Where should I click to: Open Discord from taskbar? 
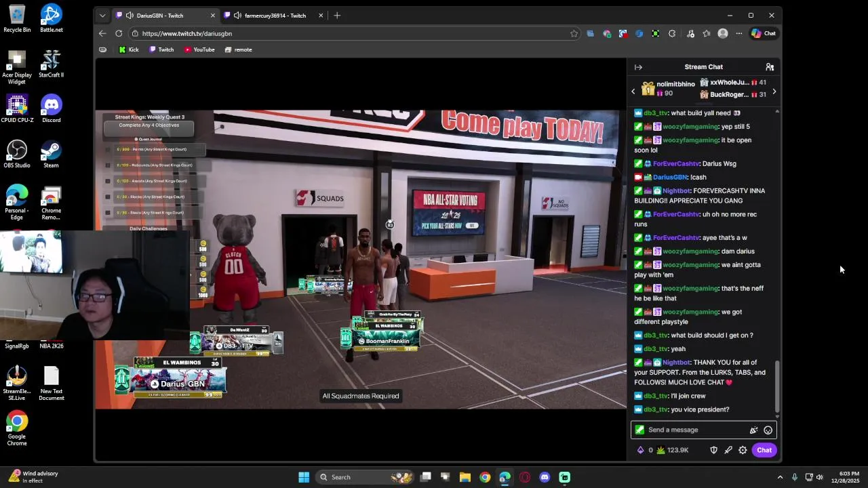545,477
